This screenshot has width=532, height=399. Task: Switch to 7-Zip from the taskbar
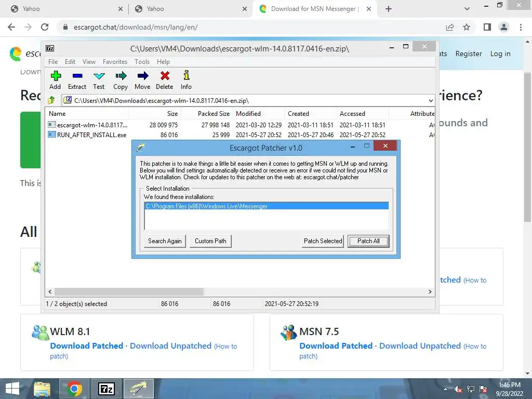coord(106,389)
